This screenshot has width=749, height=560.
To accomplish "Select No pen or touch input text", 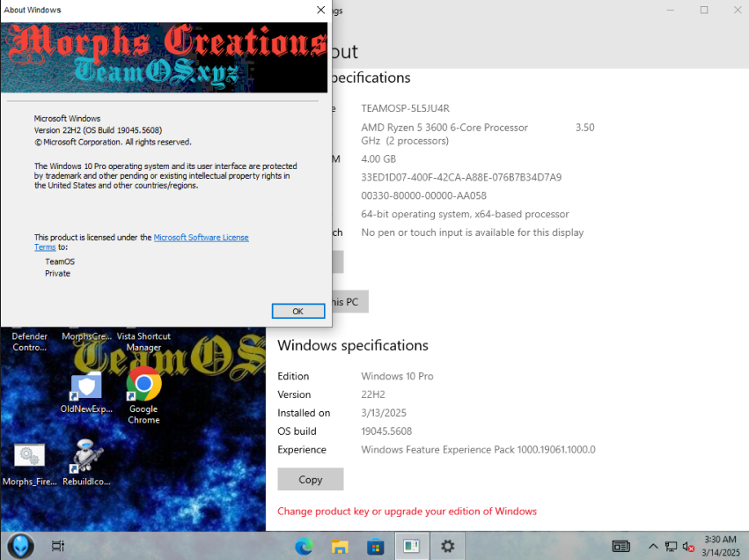I will point(473,232).
